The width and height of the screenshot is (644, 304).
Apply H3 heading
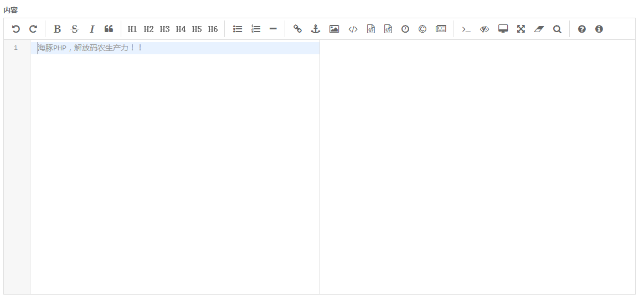click(x=164, y=29)
